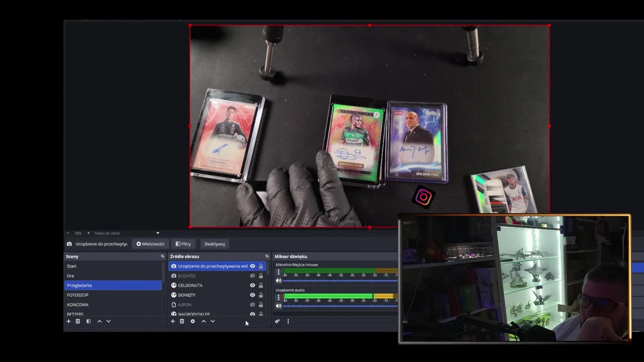This screenshot has height=362, width=644.
Task: Select the BETTERS scene
Action: tap(113, 313)
